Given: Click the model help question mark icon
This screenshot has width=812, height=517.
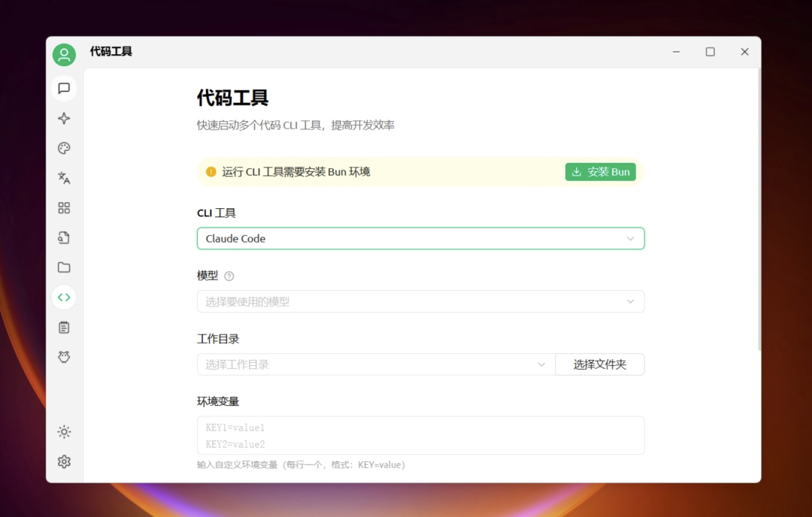Looking at the screenshot, I should coord(229,277).
